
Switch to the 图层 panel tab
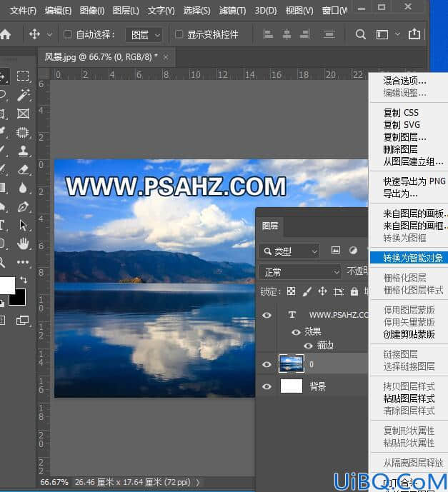click(x=270, y=226)
